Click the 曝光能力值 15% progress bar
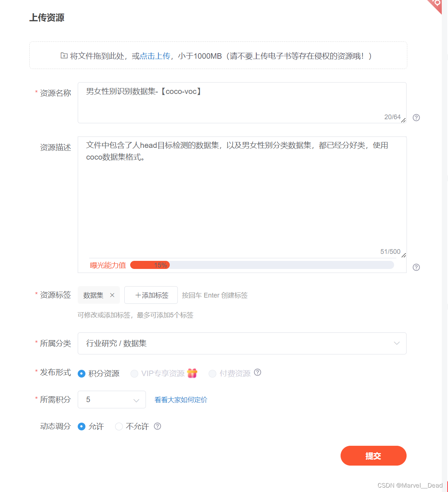 coord(262,265)
